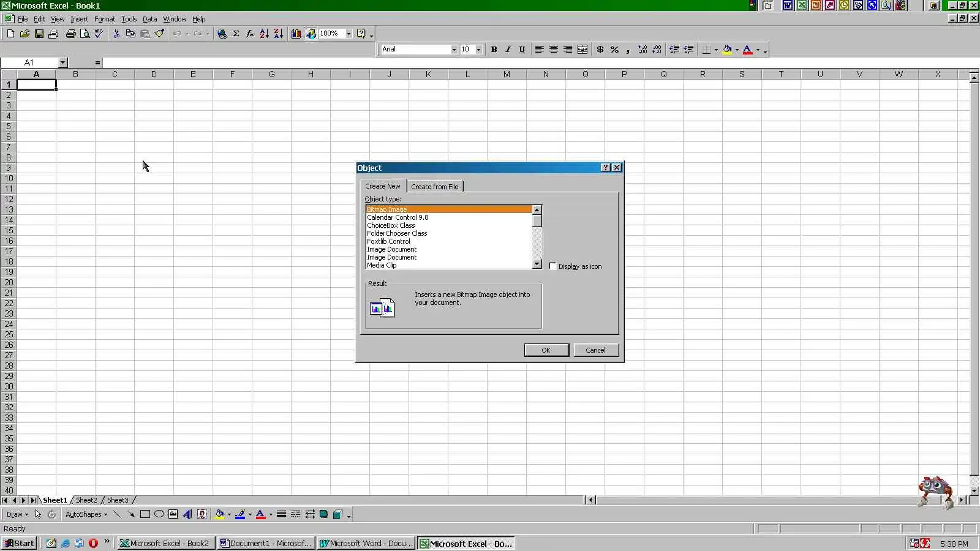Select the Format Painter brush
This screenshot has width=980, height=551.
point(159,34)
